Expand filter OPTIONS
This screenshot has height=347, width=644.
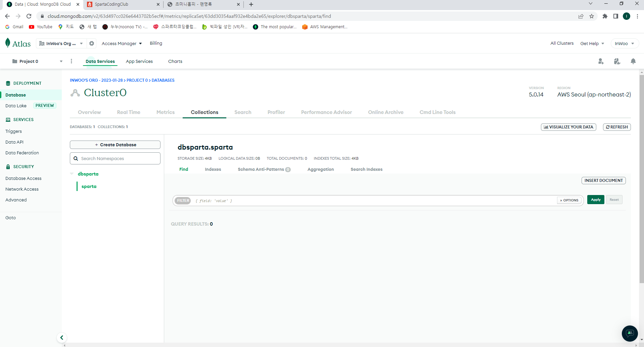point(569,200)
